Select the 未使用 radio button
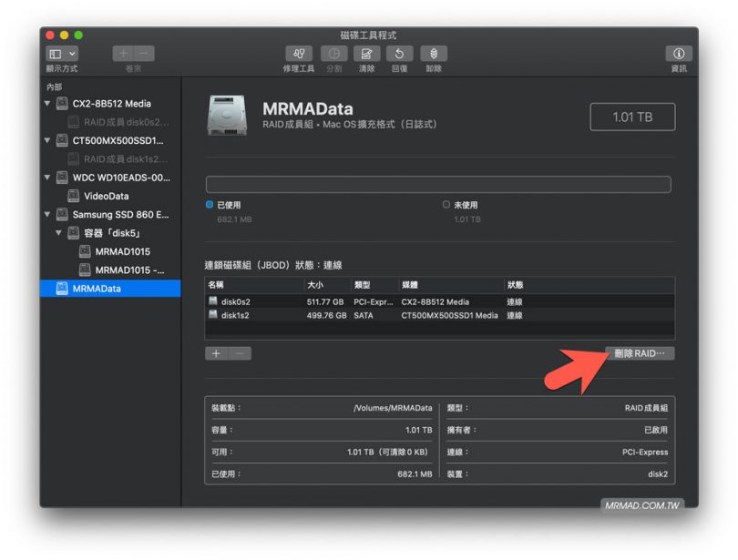The height and width of the screenshot is (560, 738). tap(446, 204)
